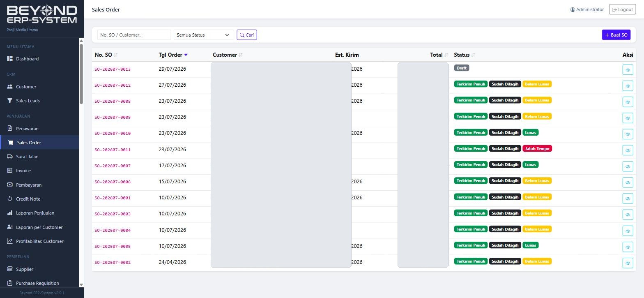Click the Sales Leads funnel icon

pyautogui.click(x=10, y=101)
